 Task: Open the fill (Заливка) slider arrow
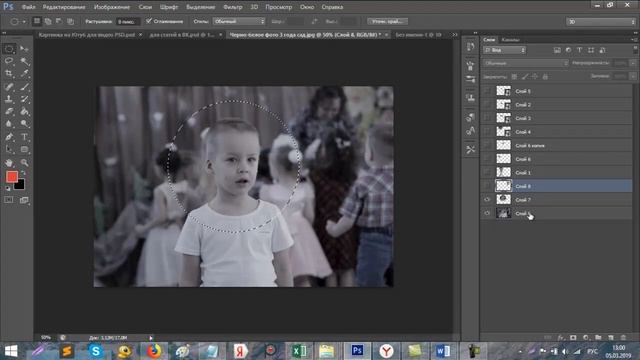pyautogui.click(x=633, y=76)
